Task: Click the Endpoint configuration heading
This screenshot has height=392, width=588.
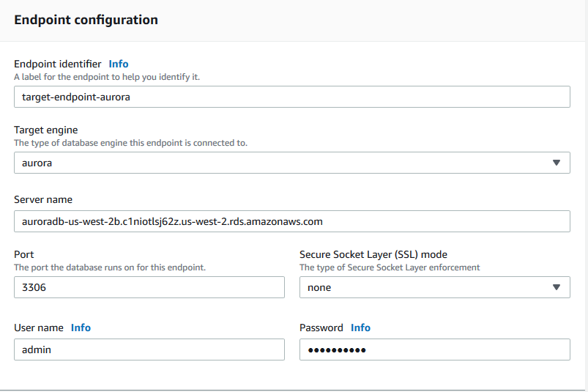Action: [86, 20]
